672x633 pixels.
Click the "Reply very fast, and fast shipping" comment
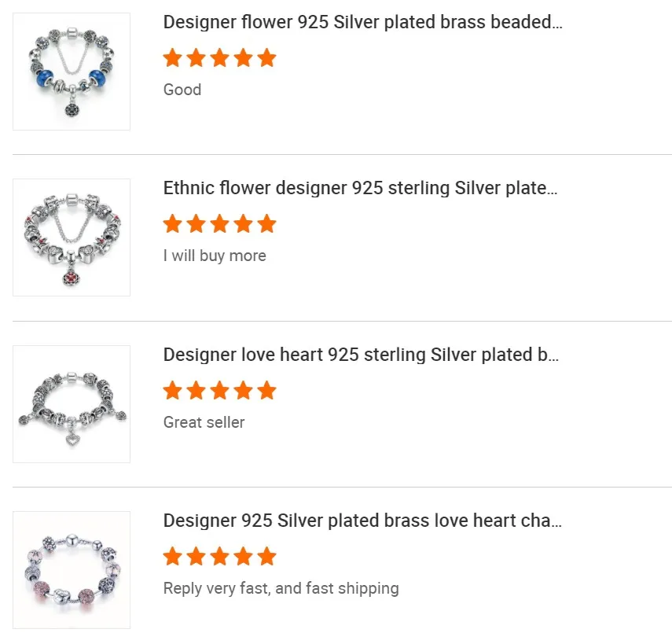281,588
